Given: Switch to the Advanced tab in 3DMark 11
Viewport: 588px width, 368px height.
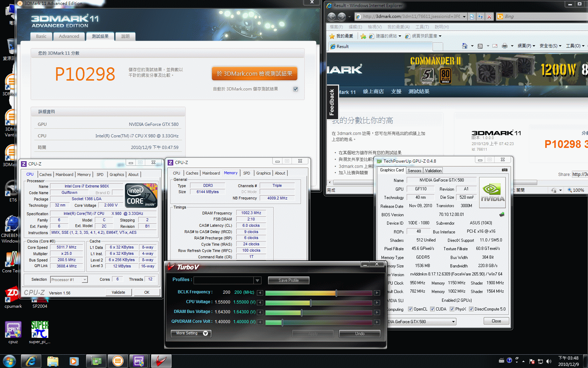Looking at the screenshot, I should tap(69, 36).
